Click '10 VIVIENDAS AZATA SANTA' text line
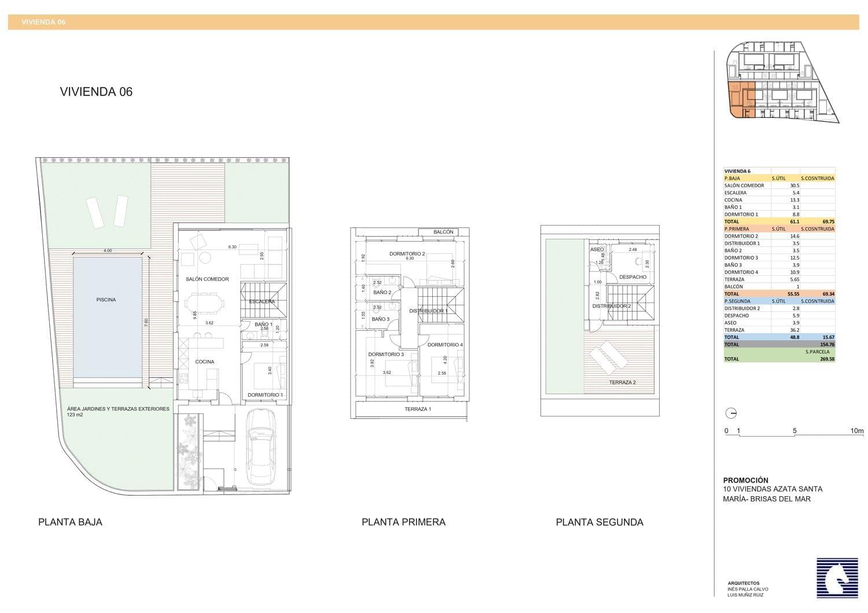The height and width of the screenshot is (613, 868). coord(773,489)
